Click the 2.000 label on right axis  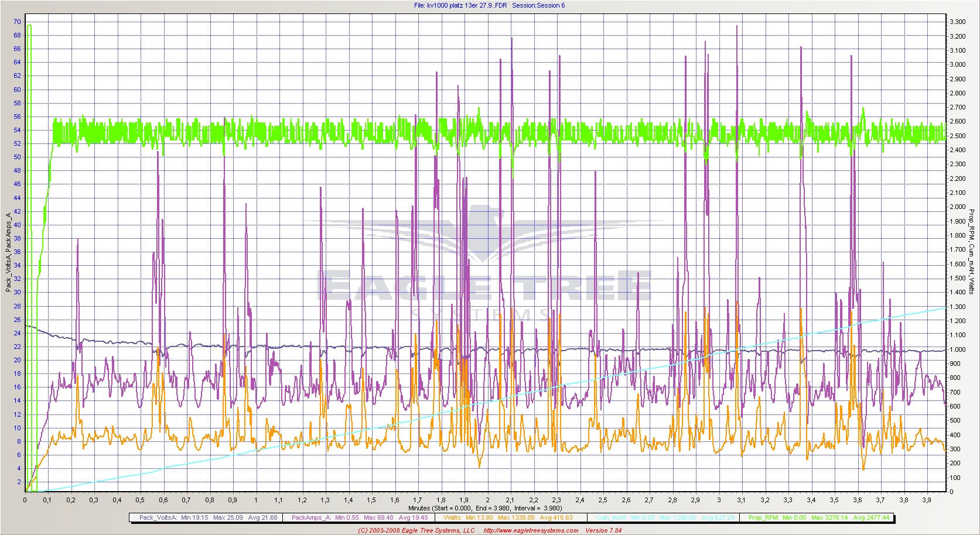point(958,207)
